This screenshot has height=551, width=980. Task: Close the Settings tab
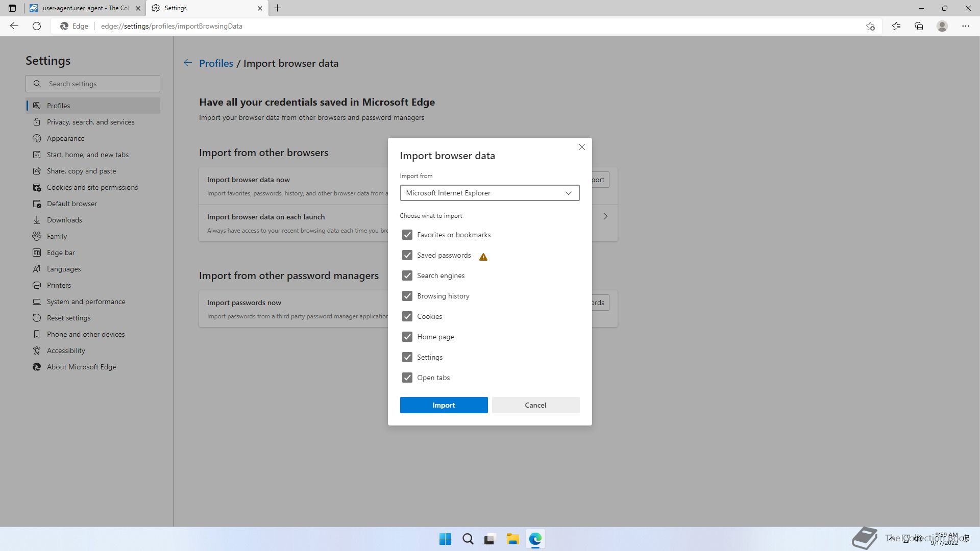click(x=260, y=8)
